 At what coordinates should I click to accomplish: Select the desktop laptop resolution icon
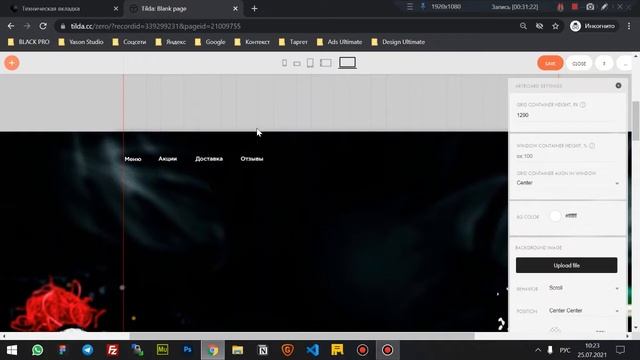(x=347, y=63)
